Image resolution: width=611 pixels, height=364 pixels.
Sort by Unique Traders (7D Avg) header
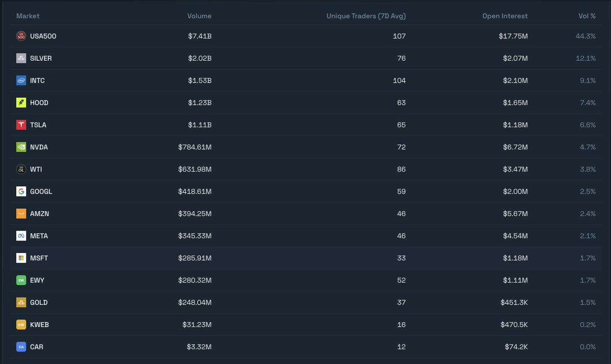tap(366, 16)
